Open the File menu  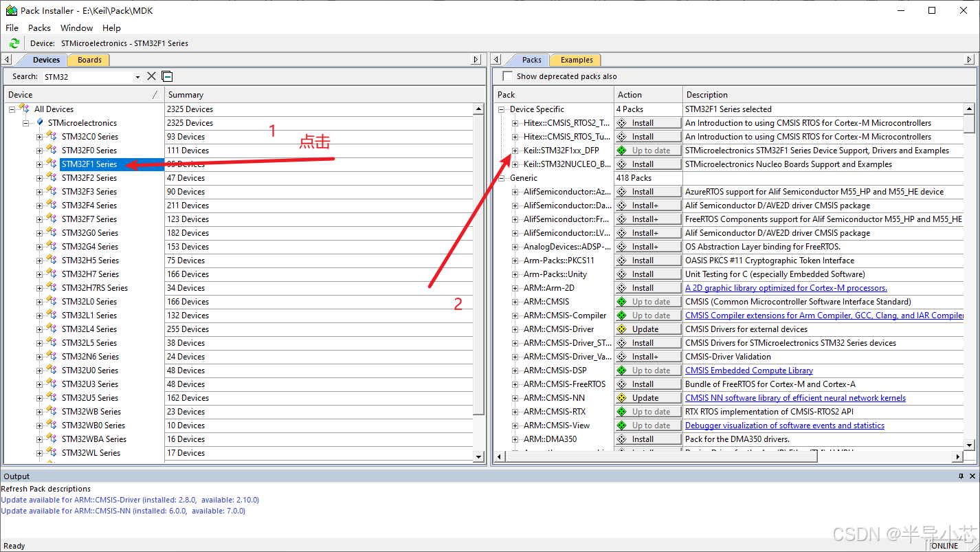pos(12,27)
